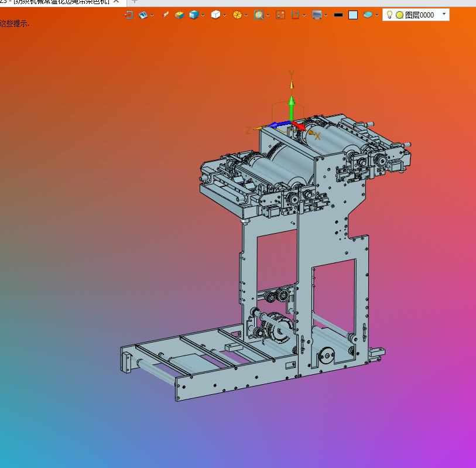Screen dimensions: 476x468
Task: Click the orange wheel render mode icon
Action: pyautogui.click(x=237, y=15)
